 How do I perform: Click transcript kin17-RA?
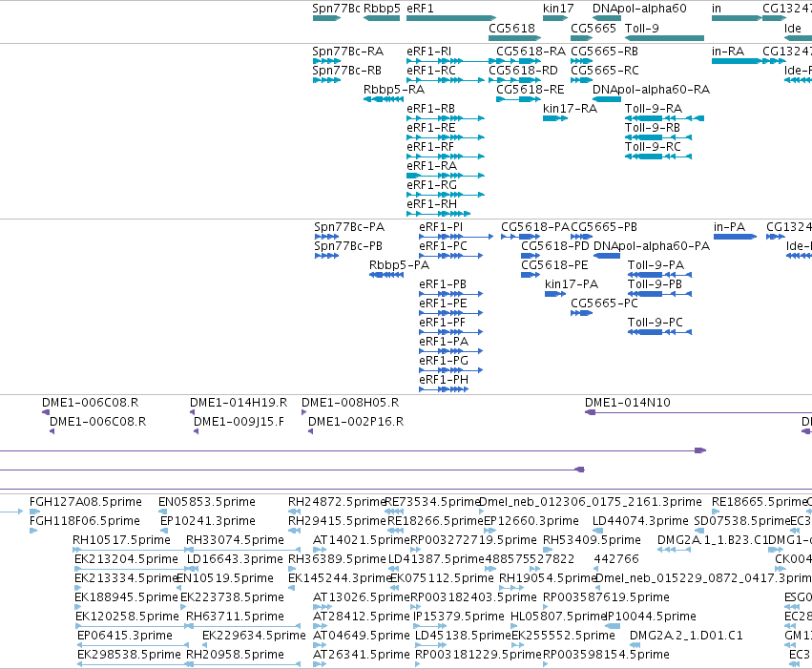click(570, 109)
